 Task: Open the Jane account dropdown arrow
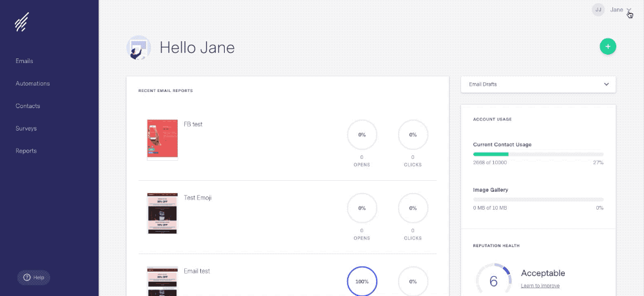point(629,10)
